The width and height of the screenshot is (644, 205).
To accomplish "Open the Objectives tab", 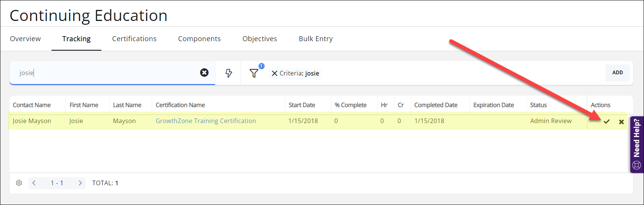I will [x=260, y=39].
